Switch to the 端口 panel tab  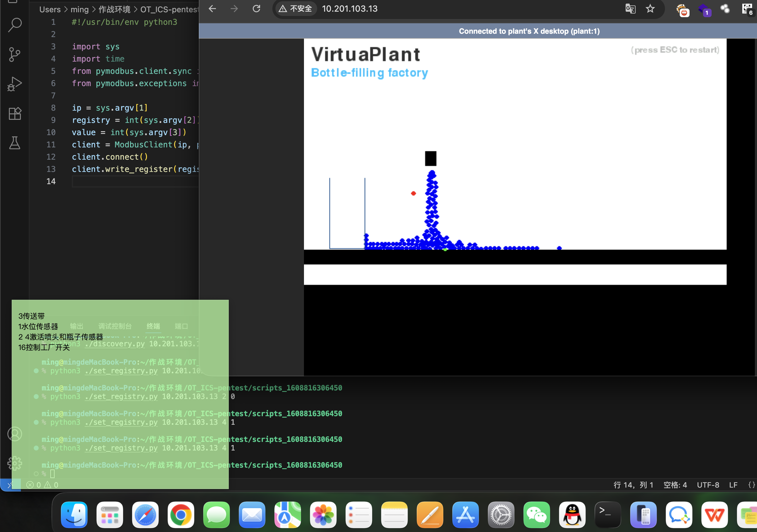click(x=181, y=326)
